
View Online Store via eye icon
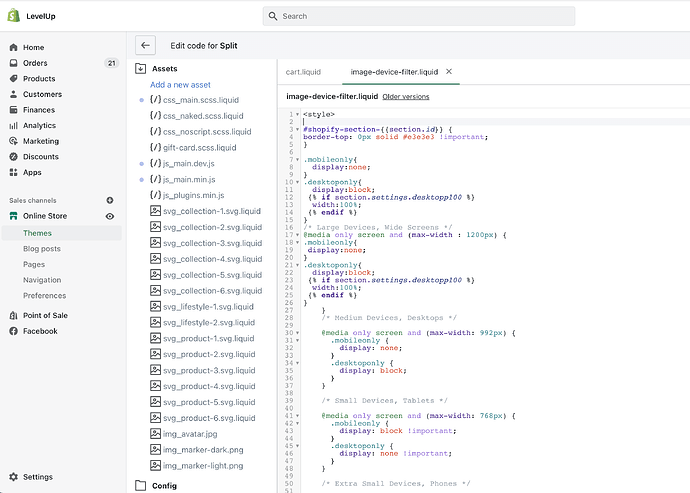coord(110,216)
